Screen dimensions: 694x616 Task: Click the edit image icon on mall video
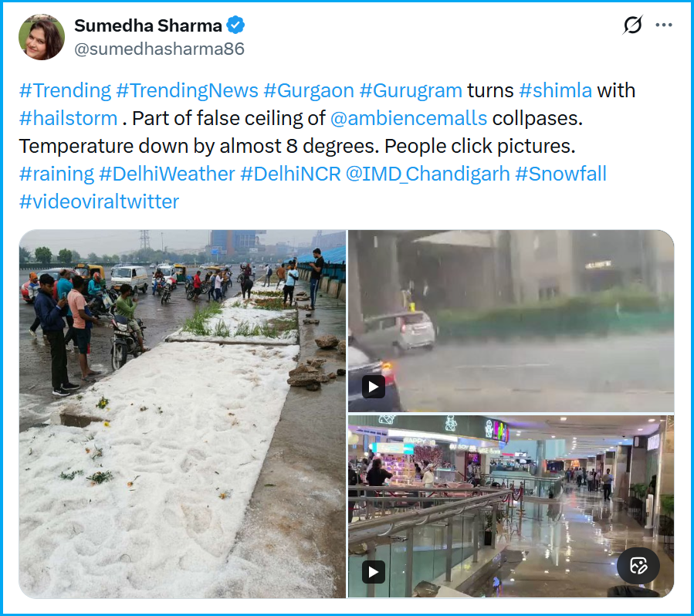[638, 566]
